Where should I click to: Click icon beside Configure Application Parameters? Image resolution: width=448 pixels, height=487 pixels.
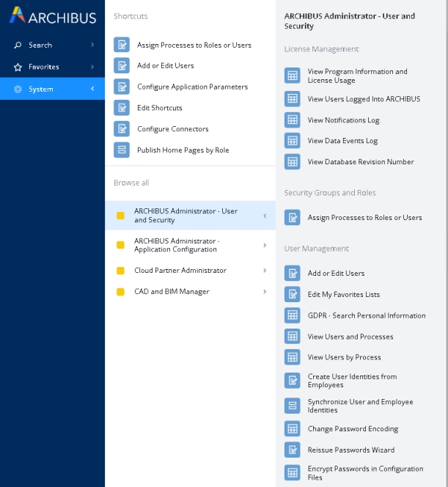click(122, 87)
